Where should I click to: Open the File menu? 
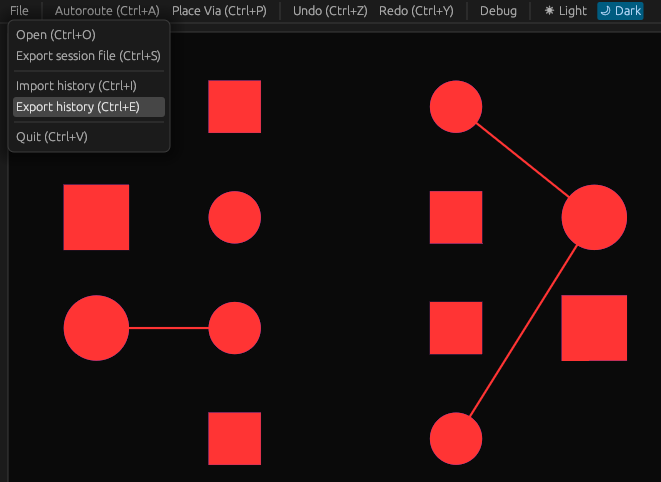point(19,11)
